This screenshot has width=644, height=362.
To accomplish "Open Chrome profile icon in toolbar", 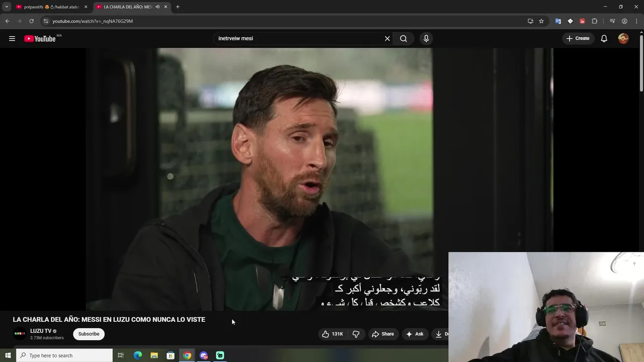I will (x=624, y=21).
